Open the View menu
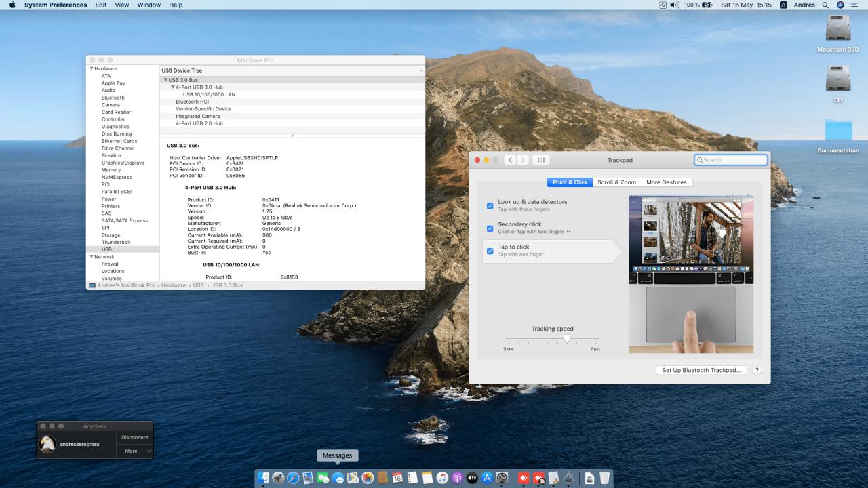Image resolution: width=868 pixels, height=488 pixels. [x=122, y=5]
